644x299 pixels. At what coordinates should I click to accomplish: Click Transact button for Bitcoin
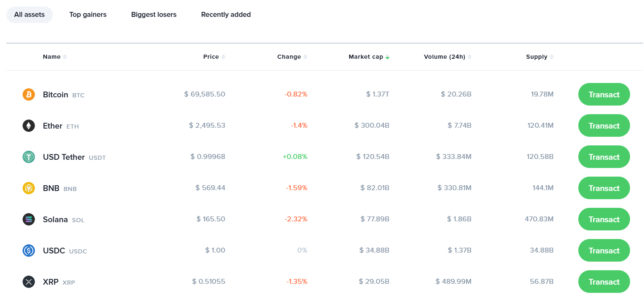[x=604, y=94]
